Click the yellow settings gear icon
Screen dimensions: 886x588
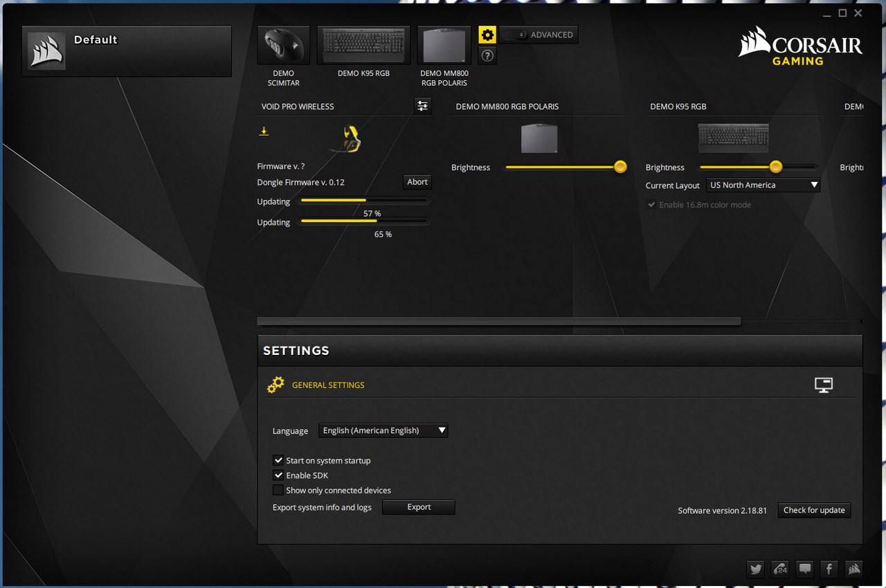pos(487,35)
